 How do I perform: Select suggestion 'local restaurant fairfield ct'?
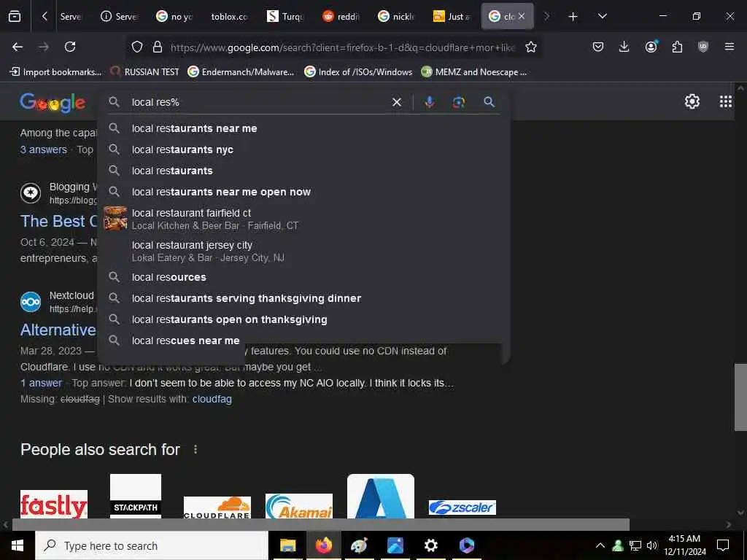(x=303, y=219)
